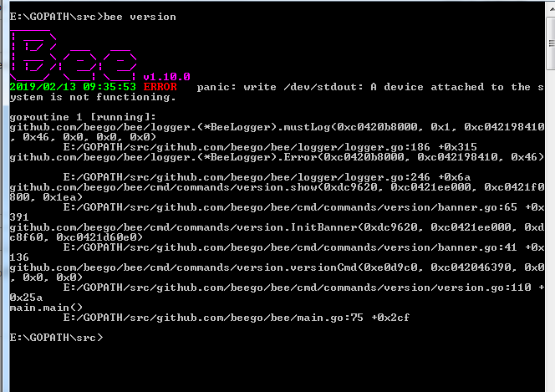Screen dimensions: 555x392
Task: Click the 'panic: write /dev/stdout' message
Action: tap(280, 87)
